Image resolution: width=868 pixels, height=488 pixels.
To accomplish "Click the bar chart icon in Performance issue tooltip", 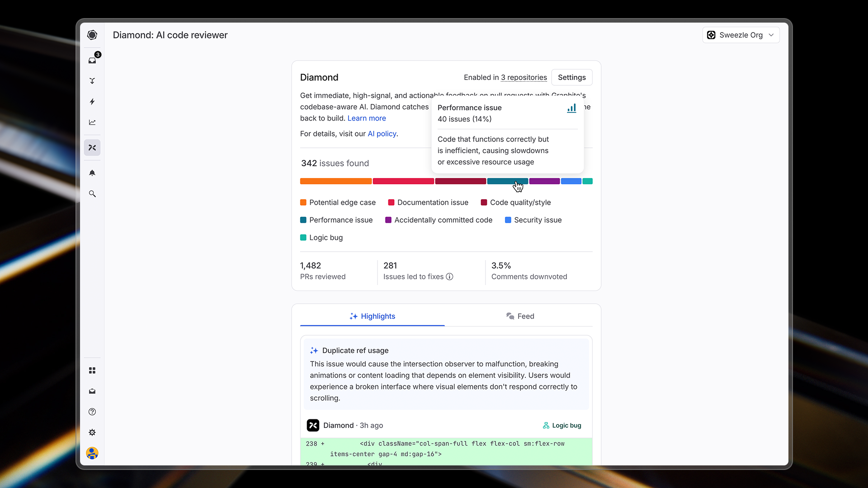I will pyautogui.click(x=572, y=108).
